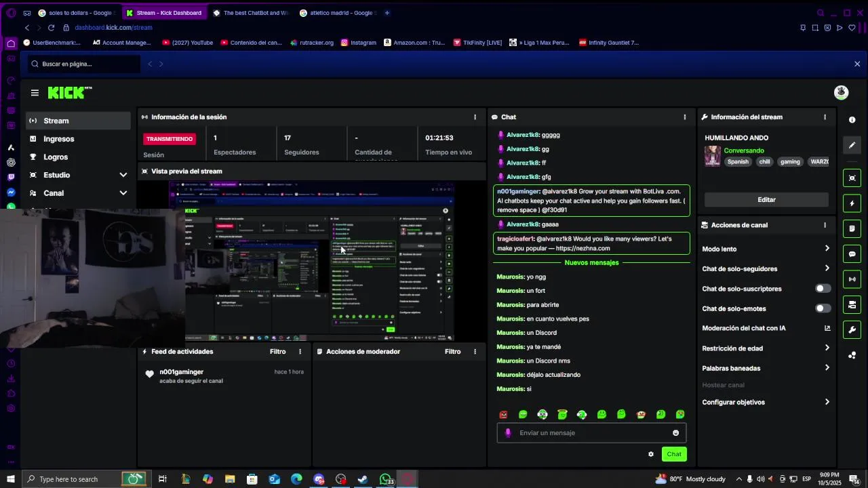
Task: Click the Editar button
Action: pos(766,200)
